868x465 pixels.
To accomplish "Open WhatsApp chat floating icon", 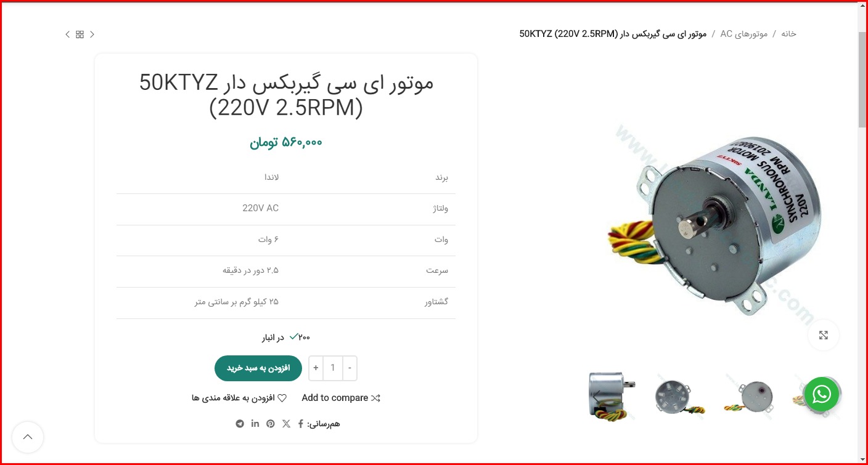I will [821, 394].
